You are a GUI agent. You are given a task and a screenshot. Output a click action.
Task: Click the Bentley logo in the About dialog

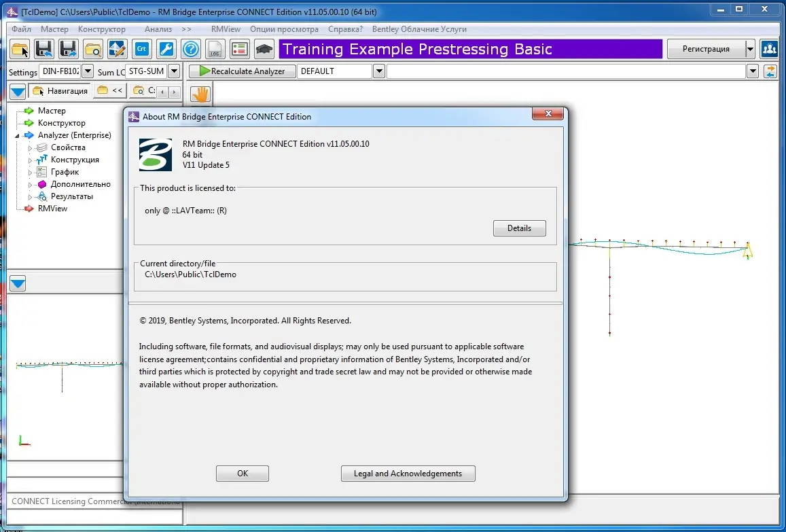click(x=156, y=155)
